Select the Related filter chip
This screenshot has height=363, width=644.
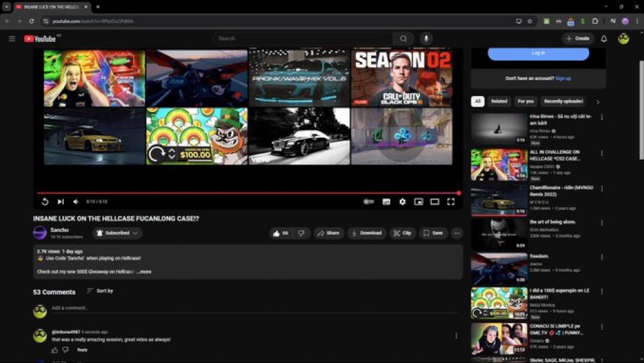coord(499,101)
